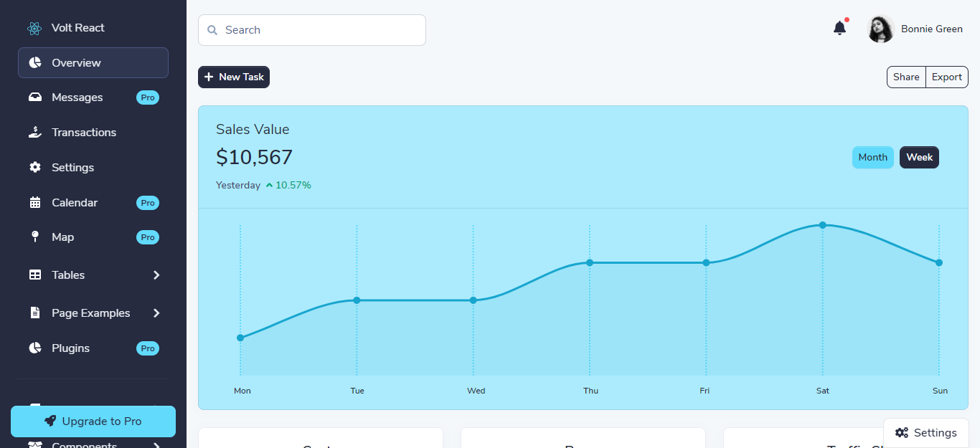
Task: Switch sales chart to Month view
Action: coord(872,158)
